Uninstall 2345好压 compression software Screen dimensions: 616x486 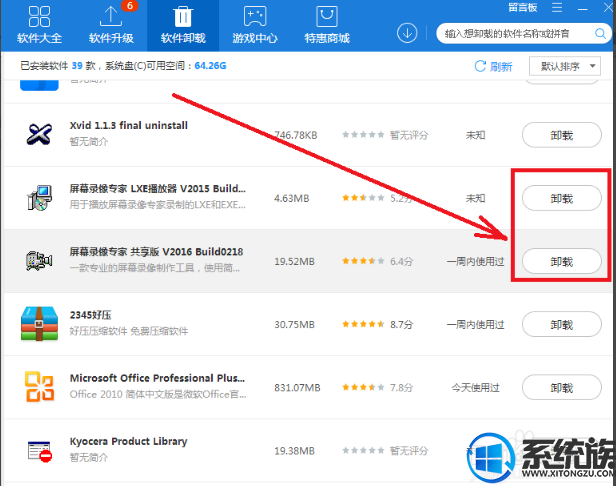[562, 324]
